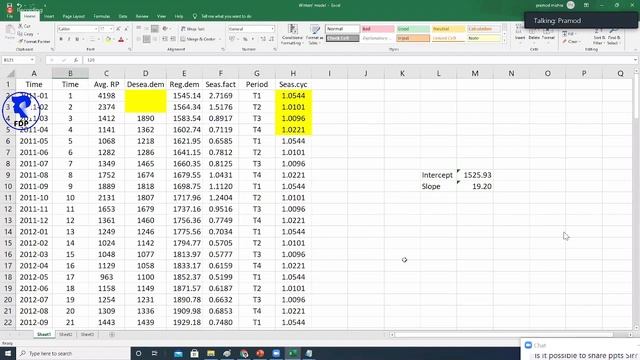Select the Sheet2 worksheet tab
The width and height of the screenshot is (640, 360).
click(x=65, y=334)
